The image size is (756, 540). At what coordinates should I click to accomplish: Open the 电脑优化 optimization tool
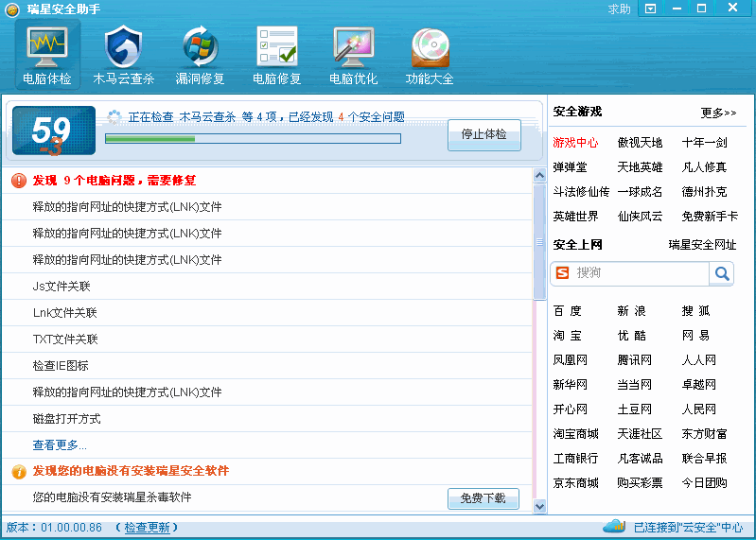354,55
